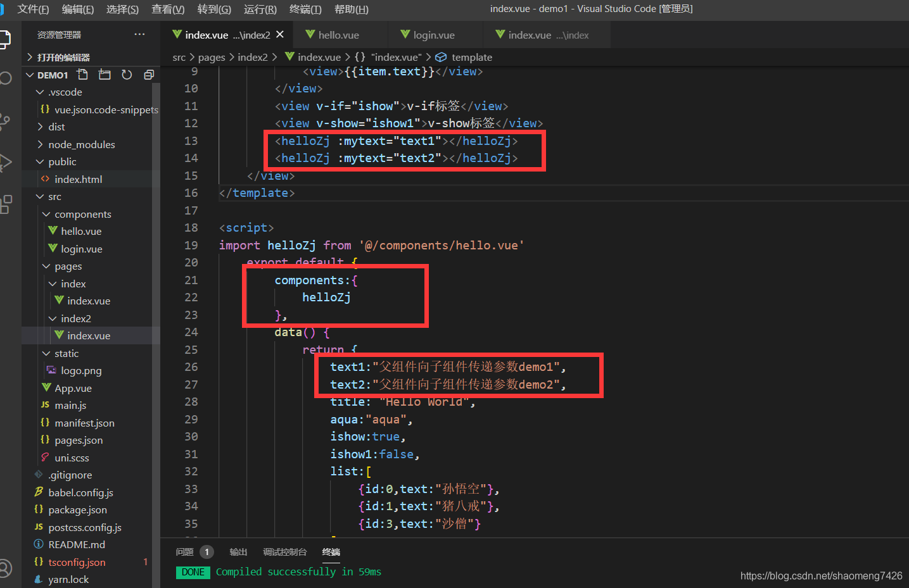Click line number 18 in gutter
This screenshot has height=588, width=909.
point(191,227)
